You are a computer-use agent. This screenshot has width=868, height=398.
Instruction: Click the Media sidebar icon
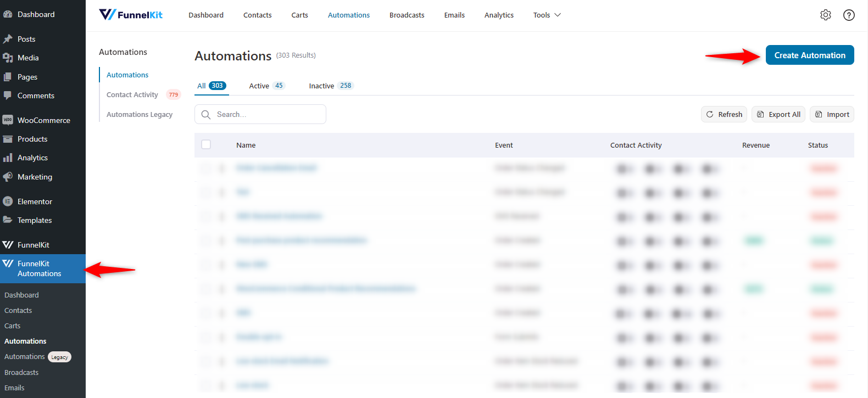click(8, 58)
